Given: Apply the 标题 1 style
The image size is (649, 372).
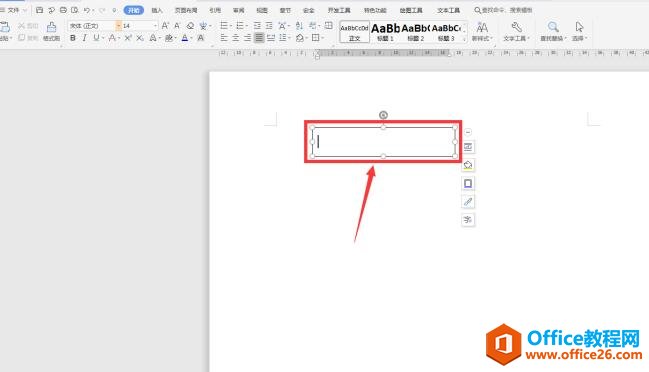Looking at the screenshot, I should click(x=385, y=31).
